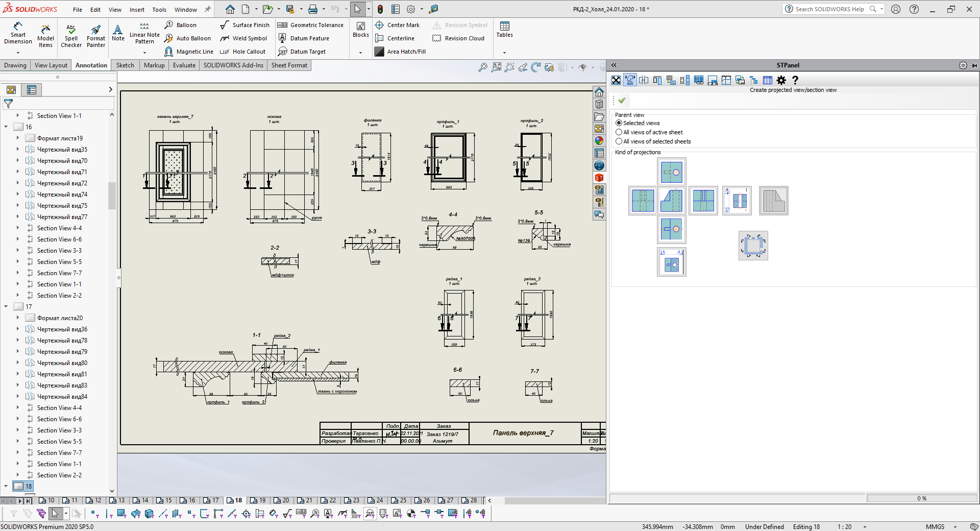Open Smart Dimension dropdown arrow

(18, 53)
